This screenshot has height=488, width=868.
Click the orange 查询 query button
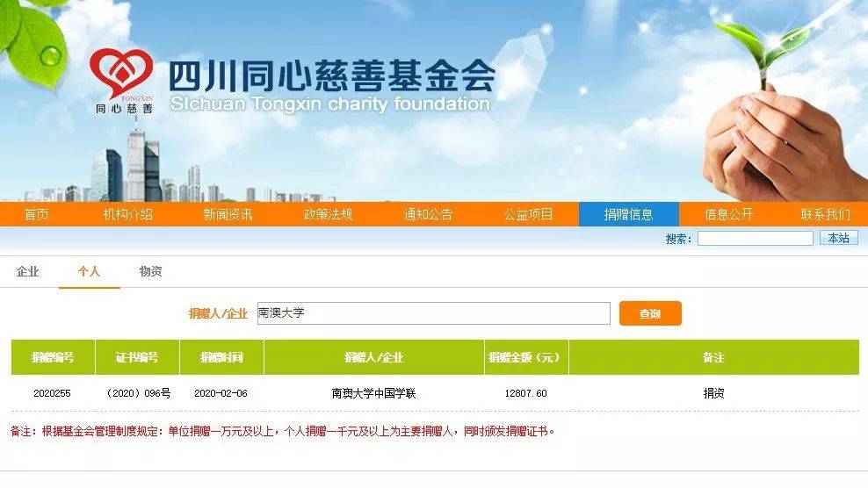click(x=650, y=313)
